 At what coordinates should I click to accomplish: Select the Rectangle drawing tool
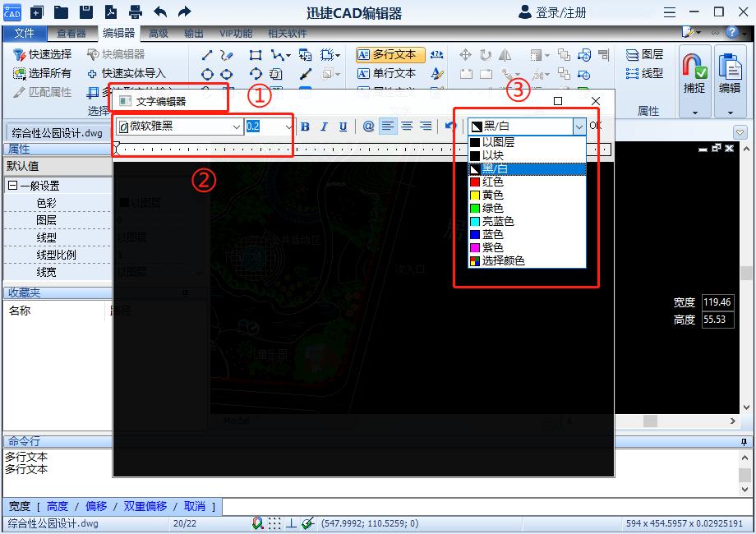(x=256, y=55)
